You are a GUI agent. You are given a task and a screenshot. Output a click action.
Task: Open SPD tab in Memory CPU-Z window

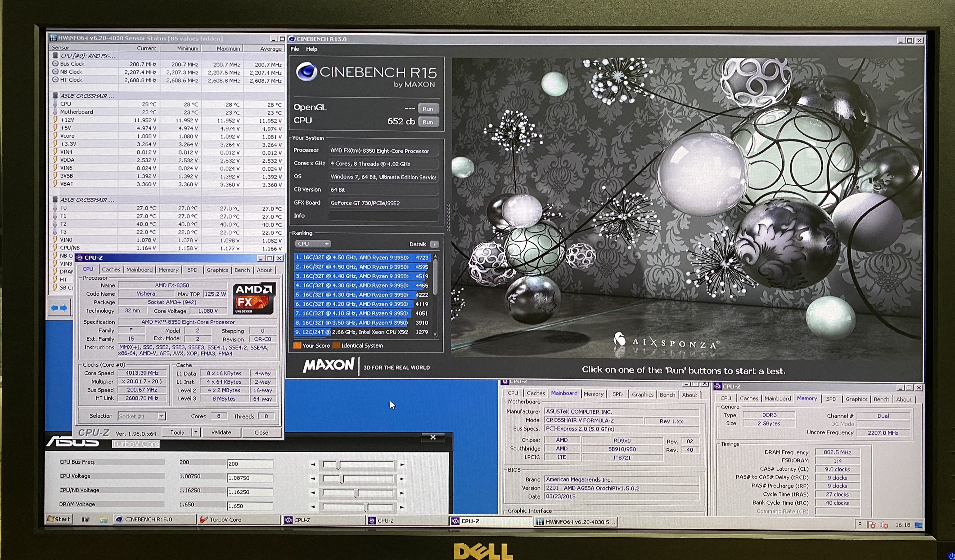click(831, 399)
